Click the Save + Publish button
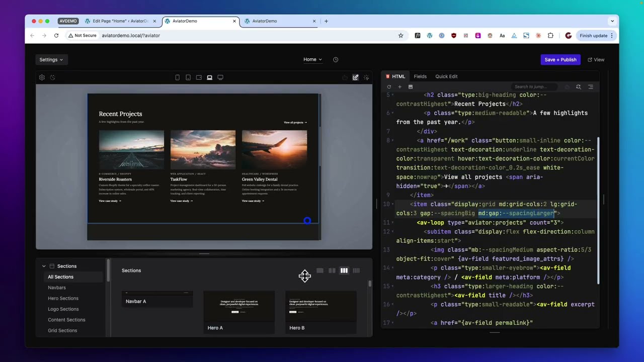The image size is (644, 362). pyautogui.click(x=560, y=59)
